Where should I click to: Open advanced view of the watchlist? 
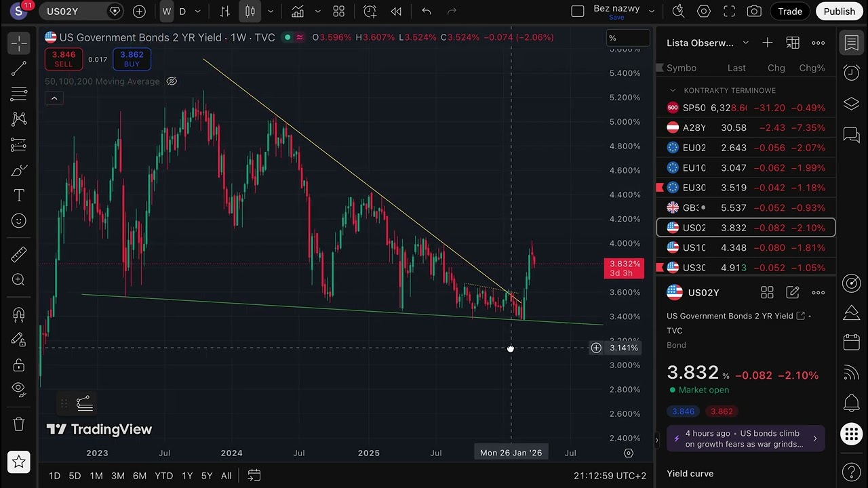793,43
